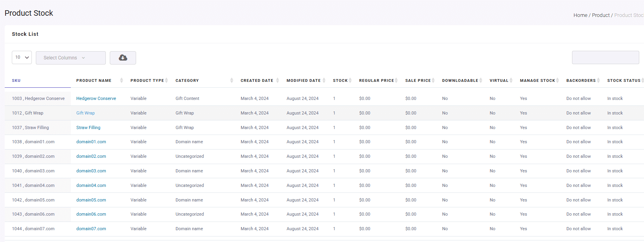Screen dimensions: 644x242
Task: Click the cloud download export icon
Action: 123,58
